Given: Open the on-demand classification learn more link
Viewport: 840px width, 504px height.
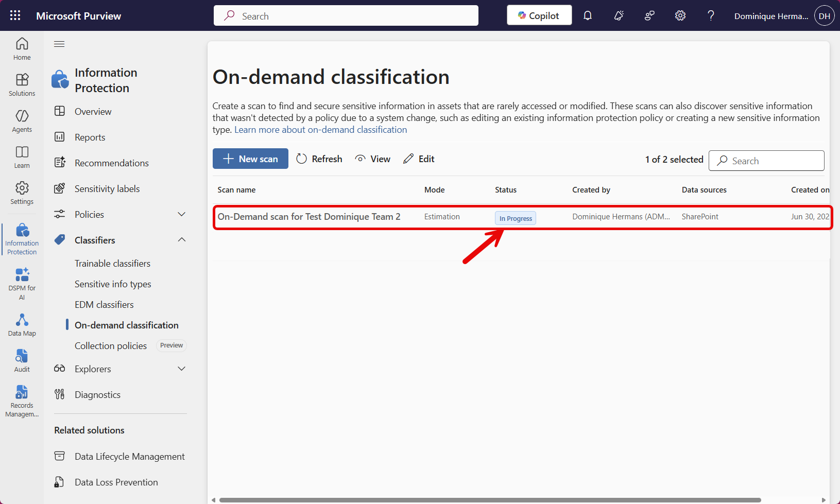Looking at the screenshot, I should coord(320,129).
